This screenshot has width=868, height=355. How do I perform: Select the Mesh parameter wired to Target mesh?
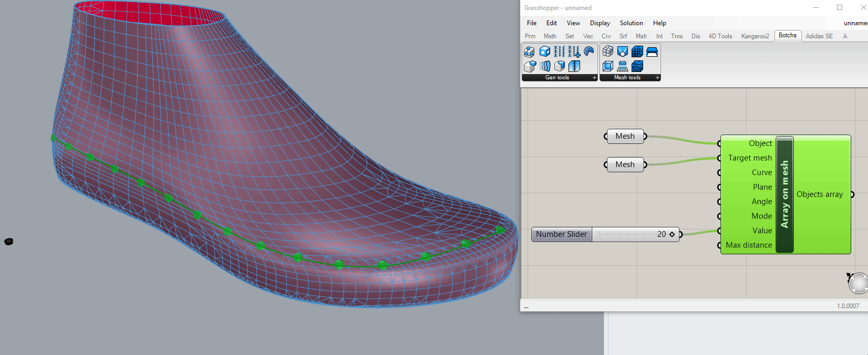pos(625,164)
